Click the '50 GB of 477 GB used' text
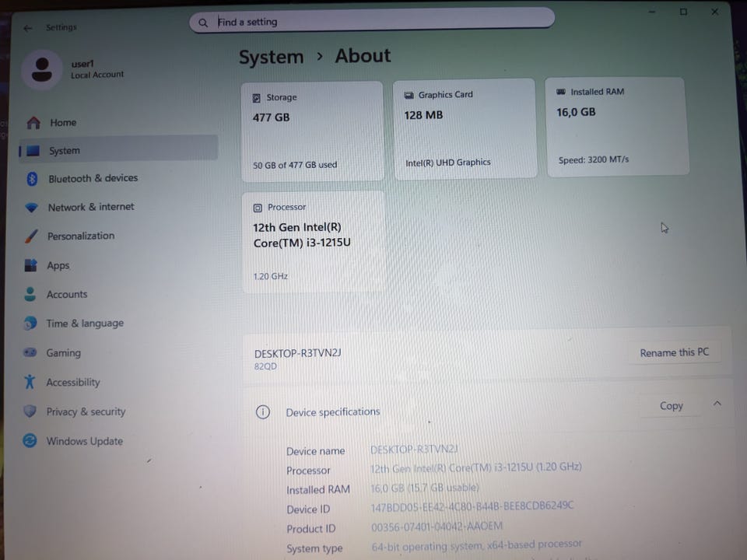Screen dimensions: 747x560 click(x=295, y=165)
